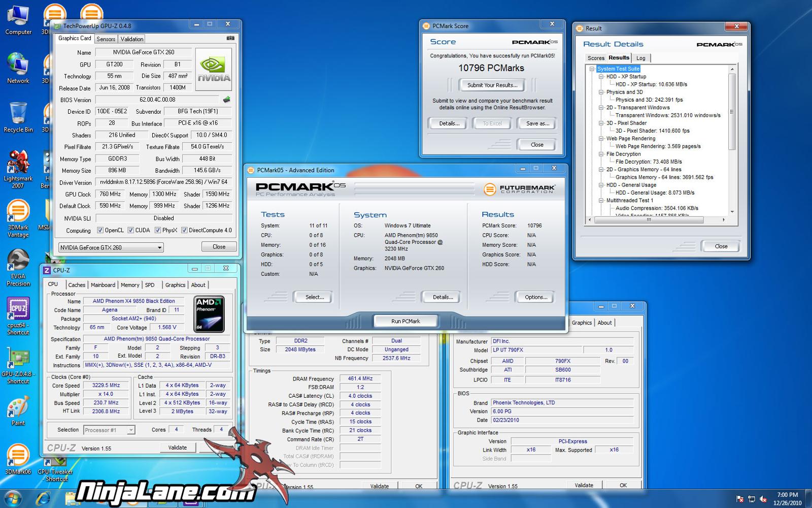The width and height of the screenshot is (812, 508).
Task: Click the GPU-Z Close button
Action: [219, 247]
